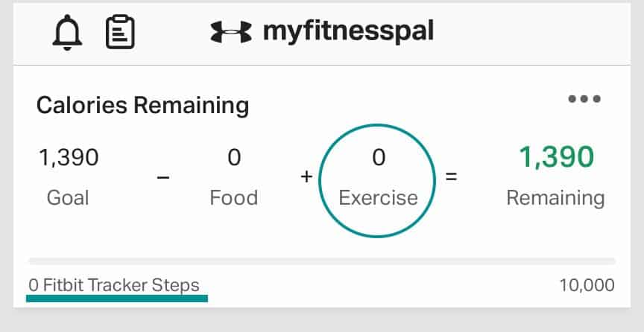Tap the 10,000 steps goal number
This screenshot has width=644, height=332.
(587, 285)
